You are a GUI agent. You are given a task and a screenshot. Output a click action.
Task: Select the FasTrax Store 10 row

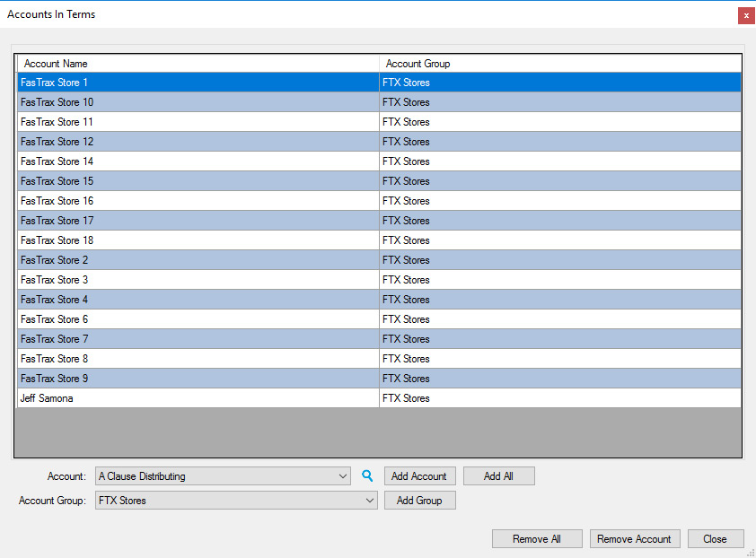click(380, 102)
